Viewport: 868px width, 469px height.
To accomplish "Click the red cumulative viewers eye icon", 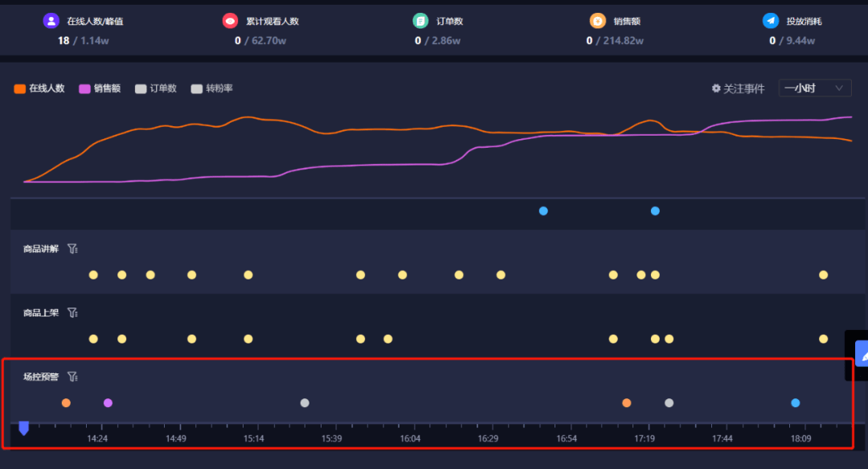I will (231, 21).
